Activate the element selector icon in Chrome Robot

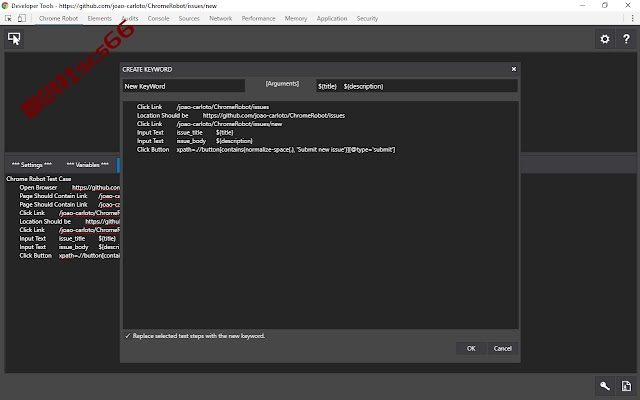click(x=14, y=39)
